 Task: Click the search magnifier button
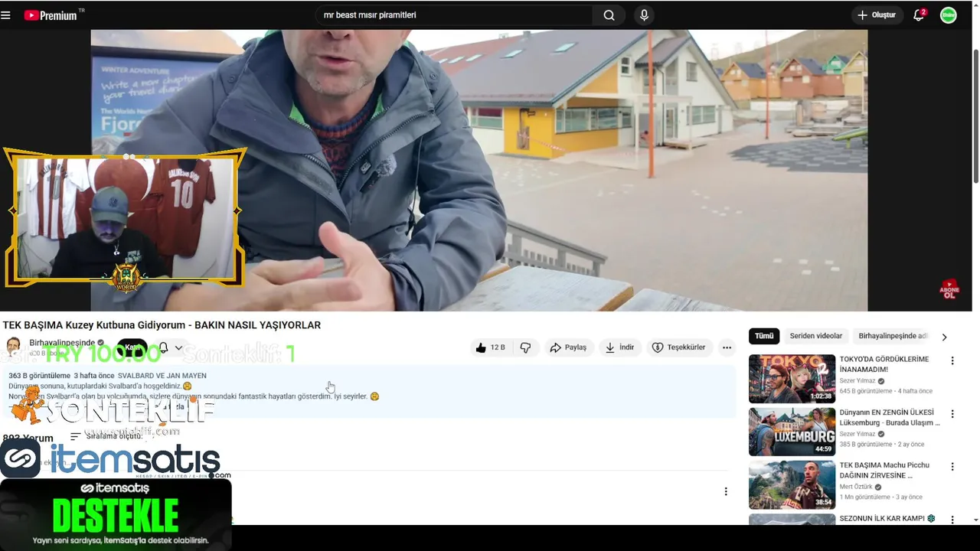click(x=609, y=15)
